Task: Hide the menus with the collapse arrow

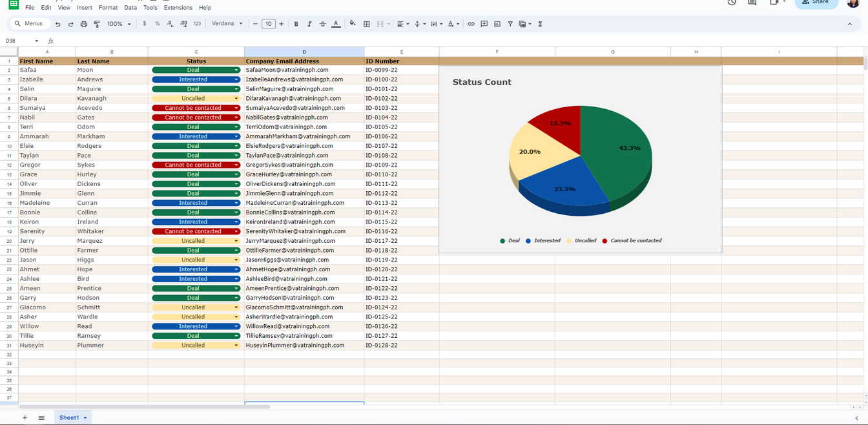Action: 850,24
